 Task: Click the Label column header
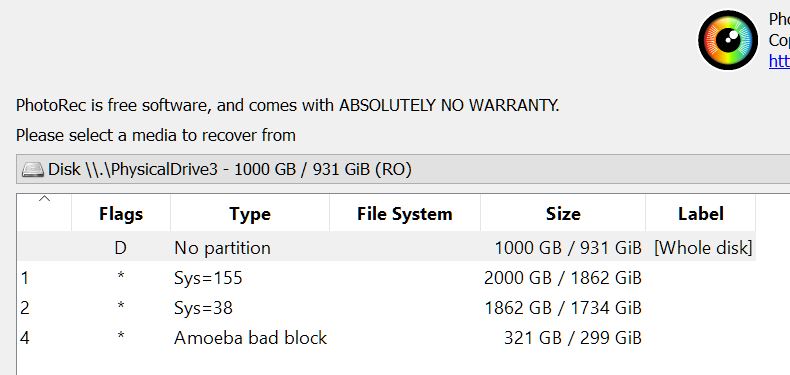(700, 214)
